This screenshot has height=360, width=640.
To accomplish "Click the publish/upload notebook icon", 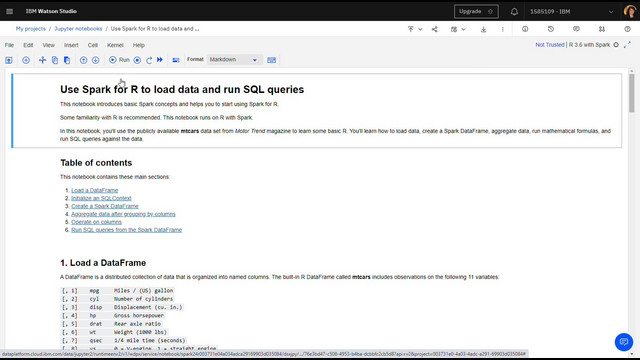I will pos(411,29).
